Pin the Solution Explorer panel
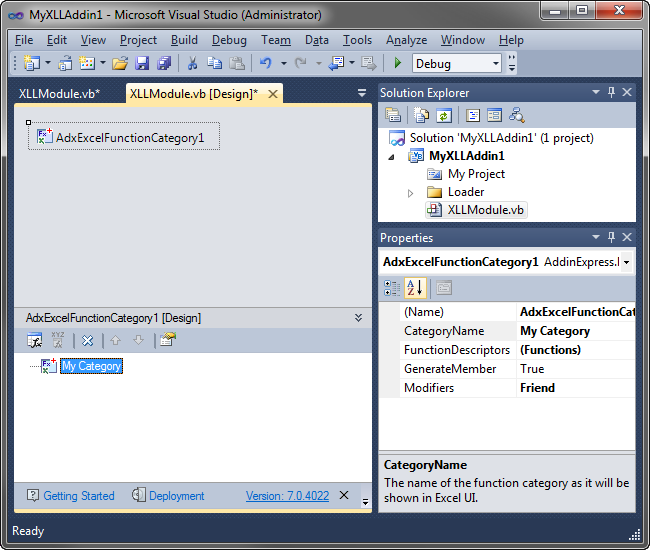The width and height of the screenshot is (650, 550). [611, 92]
